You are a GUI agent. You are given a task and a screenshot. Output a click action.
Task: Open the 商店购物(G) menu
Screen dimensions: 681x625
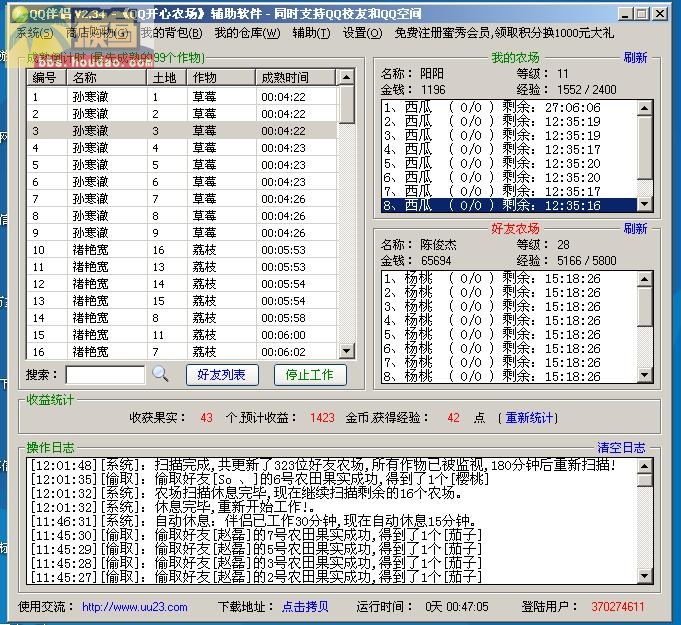click(x=97, y=33)
